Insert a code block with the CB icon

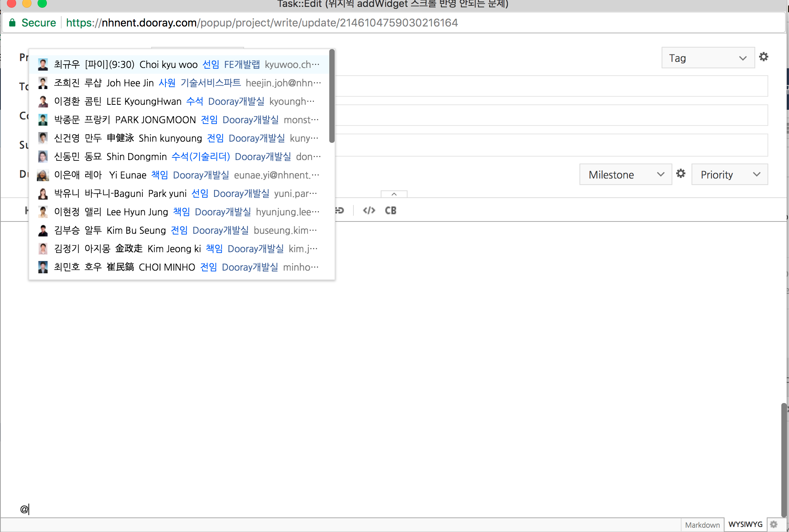(x=391, y=210)
